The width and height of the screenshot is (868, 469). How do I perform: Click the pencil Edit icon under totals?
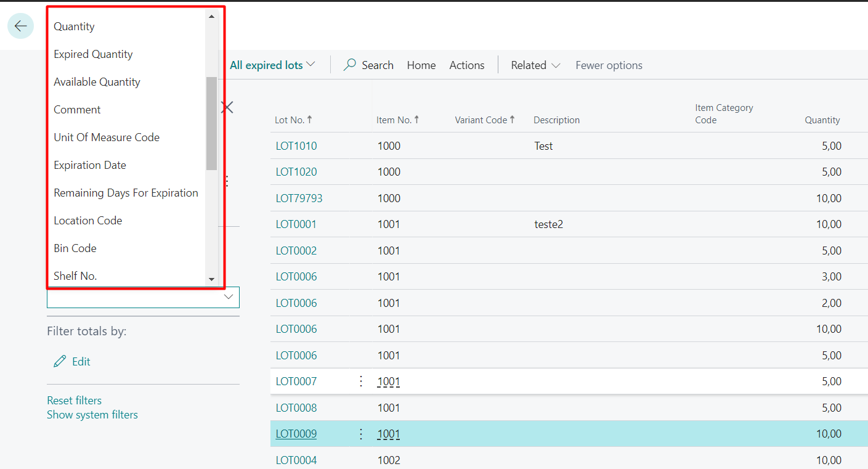pos(60,362)
